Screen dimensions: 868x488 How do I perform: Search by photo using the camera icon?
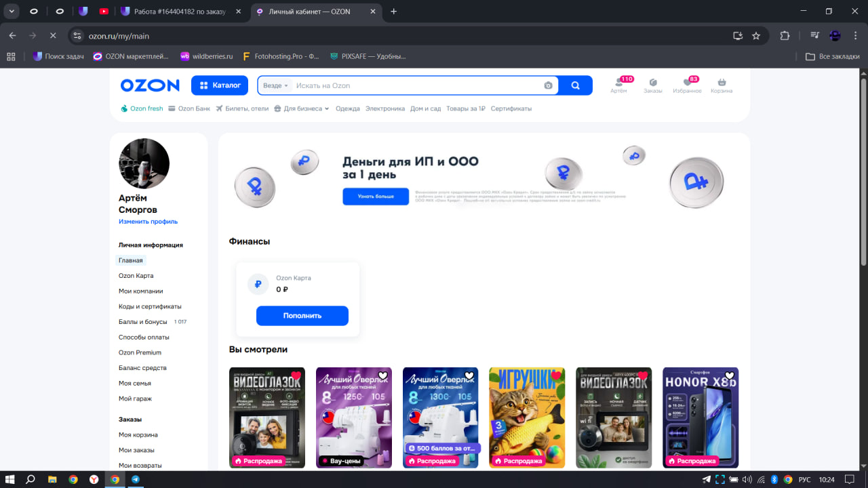point(548,85)
